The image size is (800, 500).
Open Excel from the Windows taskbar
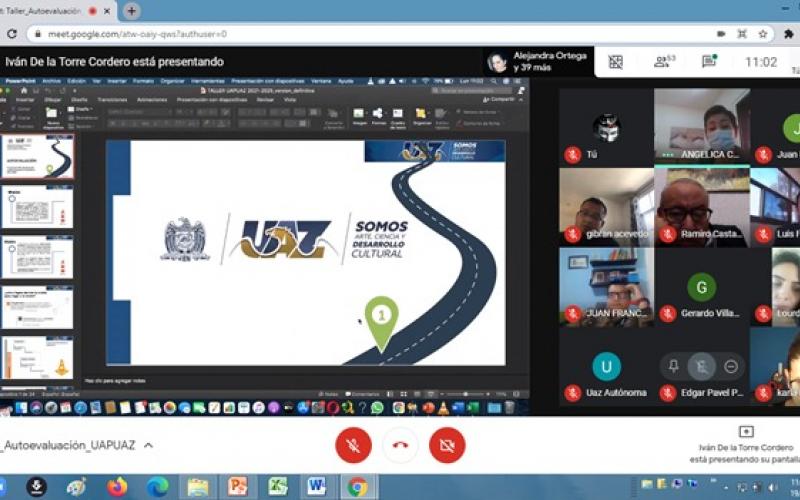(277, 487)
